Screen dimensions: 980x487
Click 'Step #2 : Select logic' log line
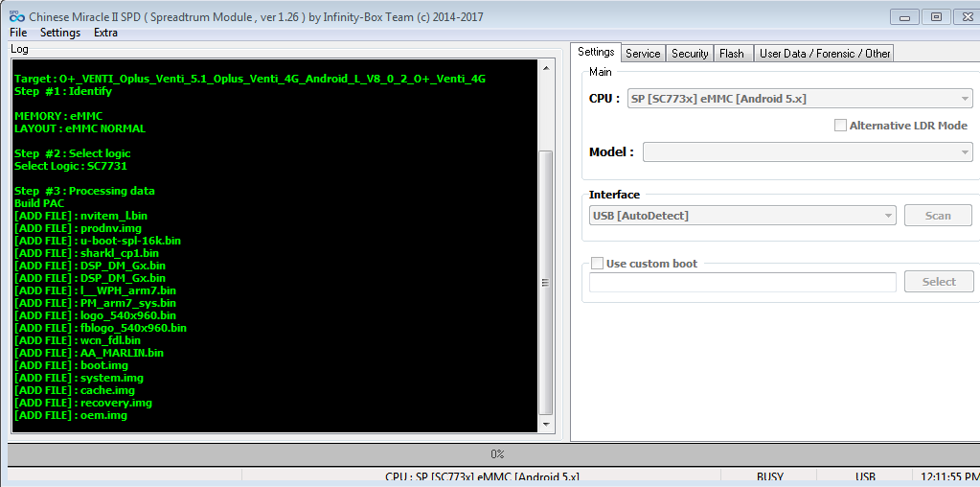72,153
